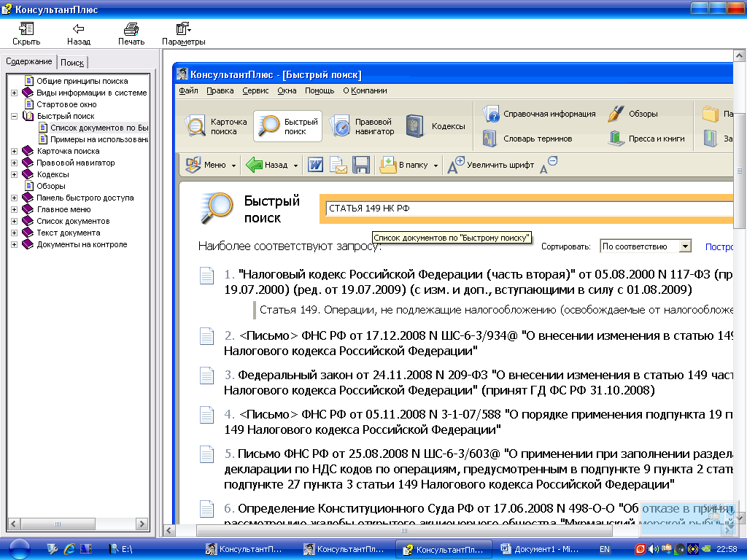Screen dimensions: 747x560
Task: Select Общие принципы поиска topic
Action: 82,81
